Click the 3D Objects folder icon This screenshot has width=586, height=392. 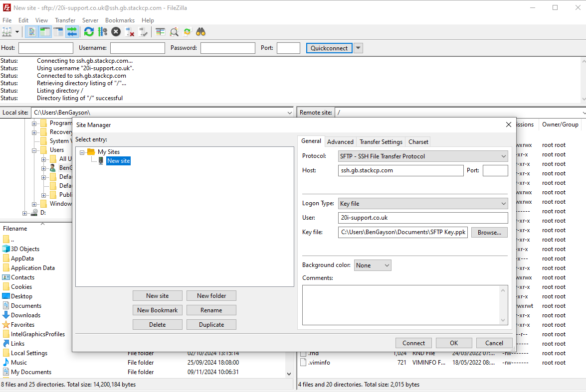click(6, 249)
